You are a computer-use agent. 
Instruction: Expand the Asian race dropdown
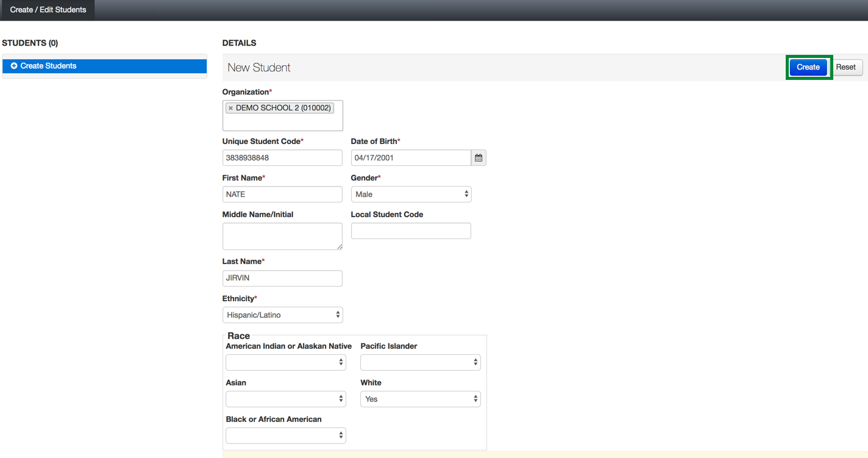pos(285,399)
